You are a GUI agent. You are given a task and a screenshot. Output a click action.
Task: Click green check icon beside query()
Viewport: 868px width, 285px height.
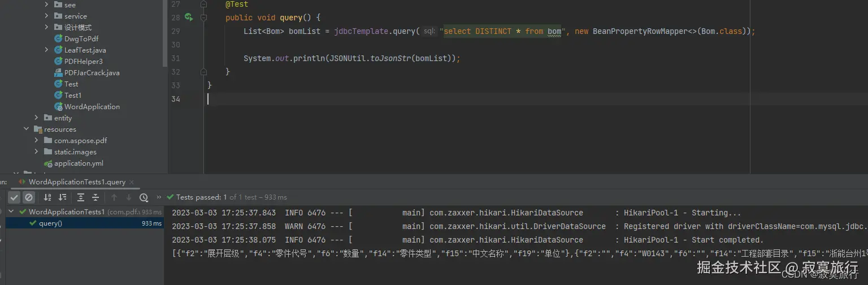(x=33, y=223)
